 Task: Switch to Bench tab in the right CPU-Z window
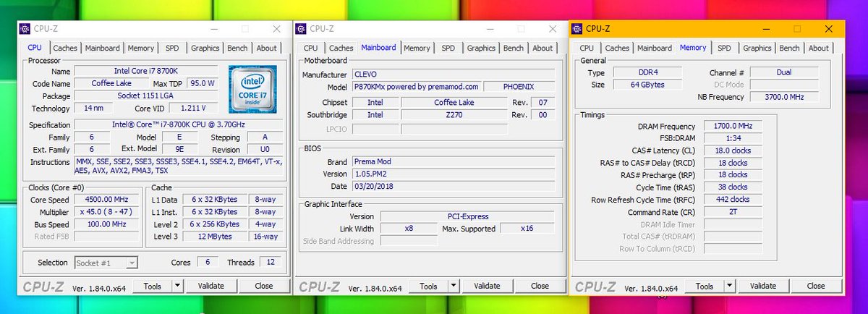[x=790, y=48]
